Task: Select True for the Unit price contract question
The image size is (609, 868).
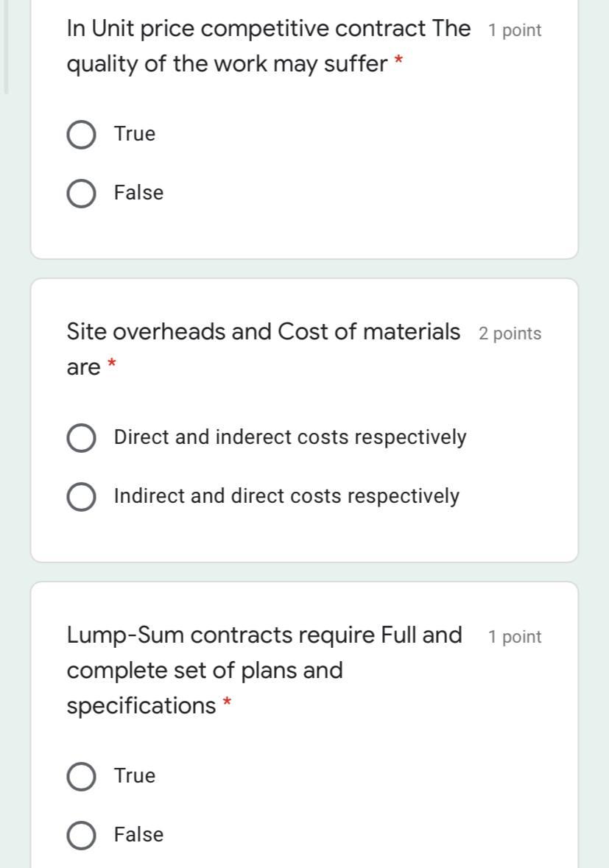Action: point(81,134)
